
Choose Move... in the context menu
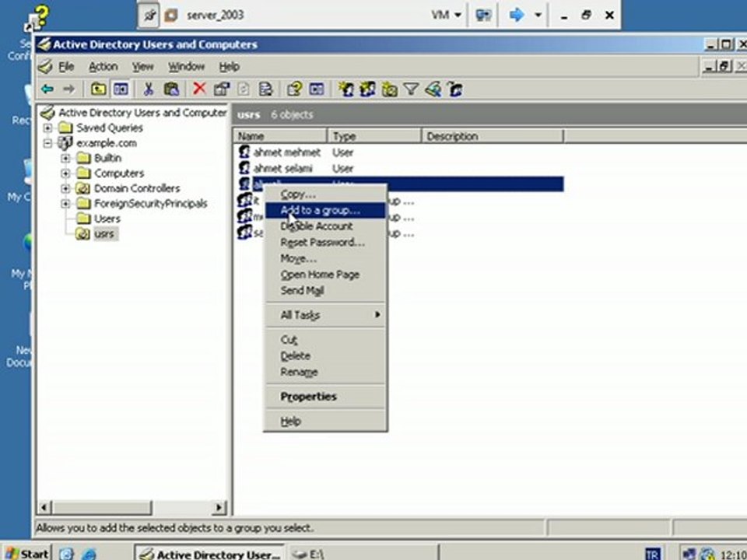[326, 258]
